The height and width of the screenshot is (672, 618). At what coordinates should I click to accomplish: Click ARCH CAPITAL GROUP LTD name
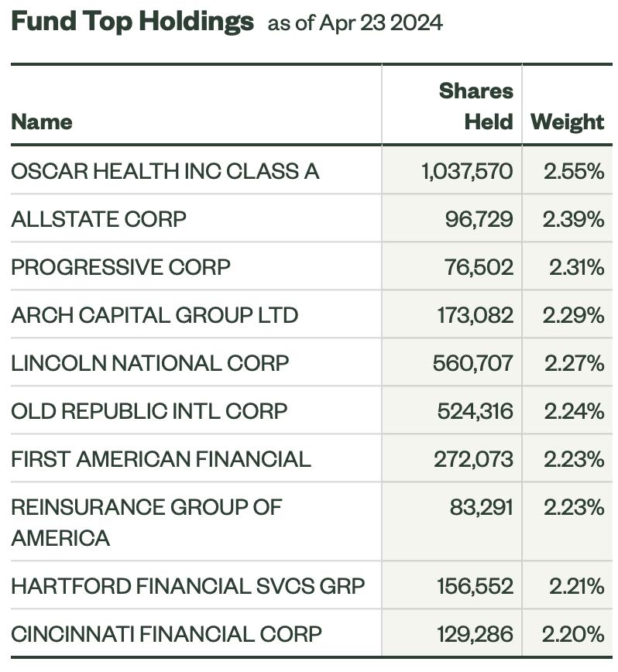[154, 315]
